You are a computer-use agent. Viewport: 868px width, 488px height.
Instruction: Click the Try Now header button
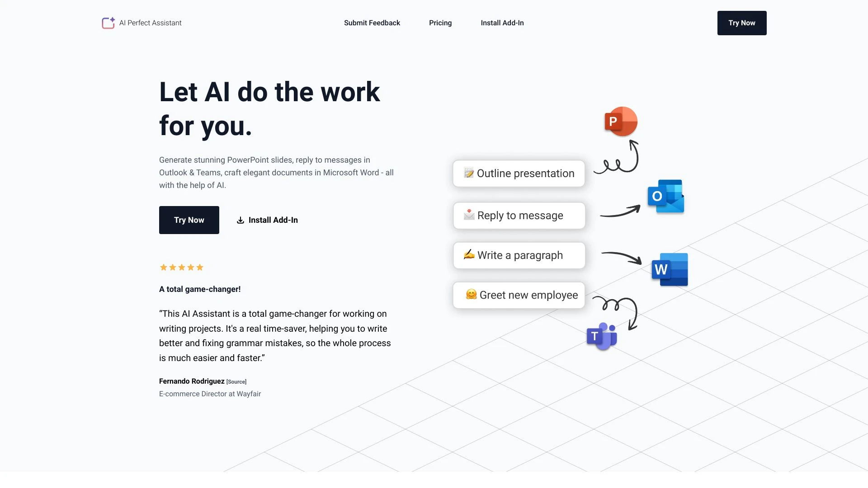click(741, 23)
